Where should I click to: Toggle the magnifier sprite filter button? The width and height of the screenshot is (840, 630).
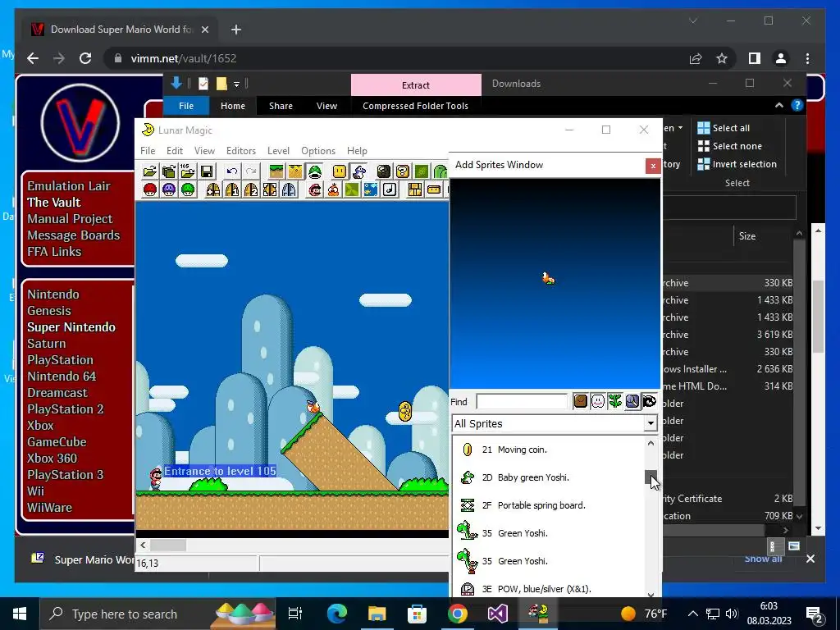pyautogui.click(x=632, y=401)
